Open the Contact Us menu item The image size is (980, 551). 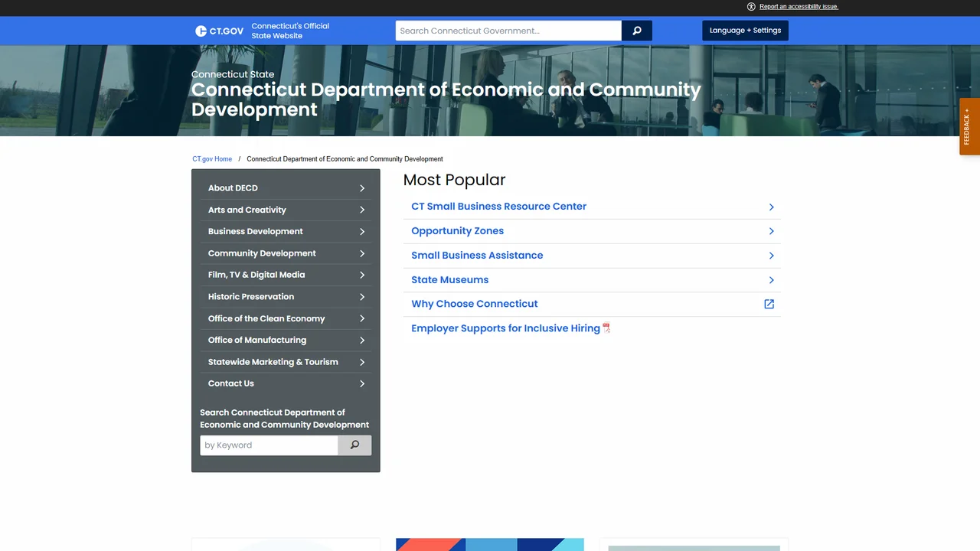pyautogui.click(x=286, y=383)
